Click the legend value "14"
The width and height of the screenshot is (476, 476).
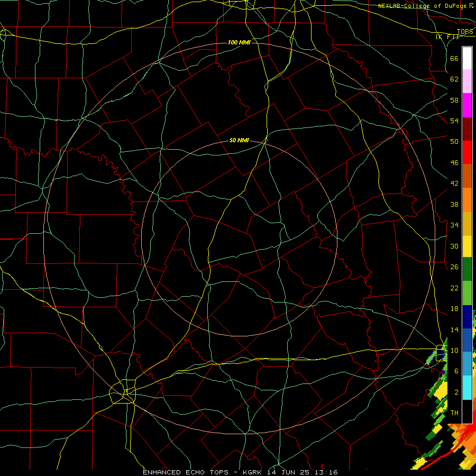(x=454, y=329)
